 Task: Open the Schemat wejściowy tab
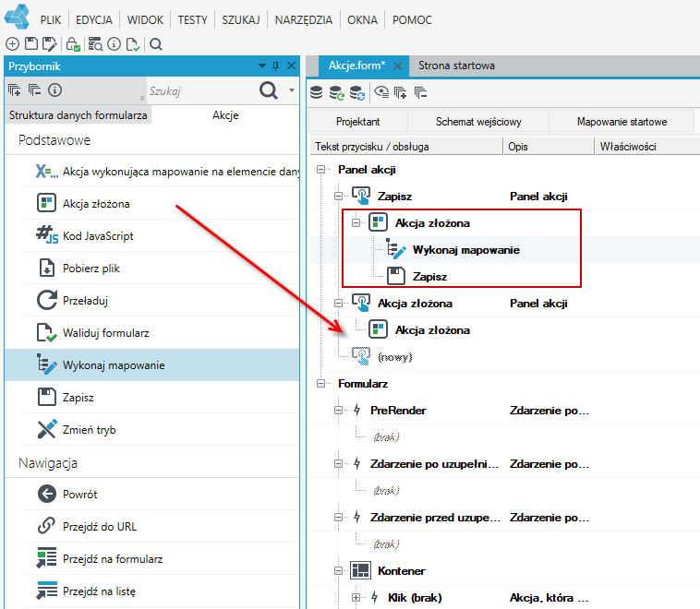click(478, 122)
